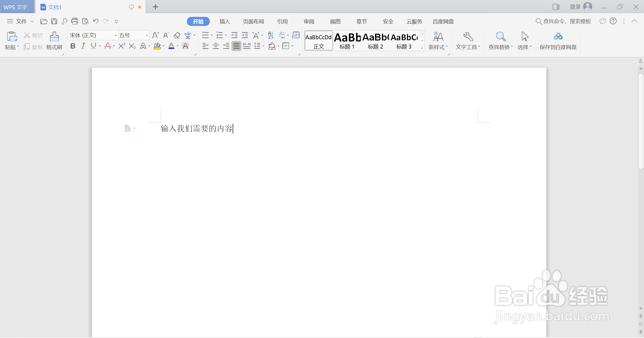This screenshot has width=644, height=338.
Task: Expand the styles gallery
Action: (x=422, y=48)
